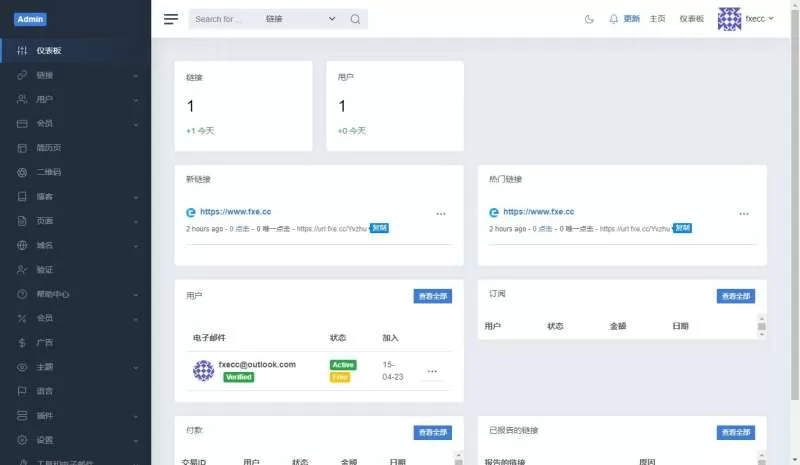
Task: Click the browser icon beside 新链接 URL
Action: [191, 212]
